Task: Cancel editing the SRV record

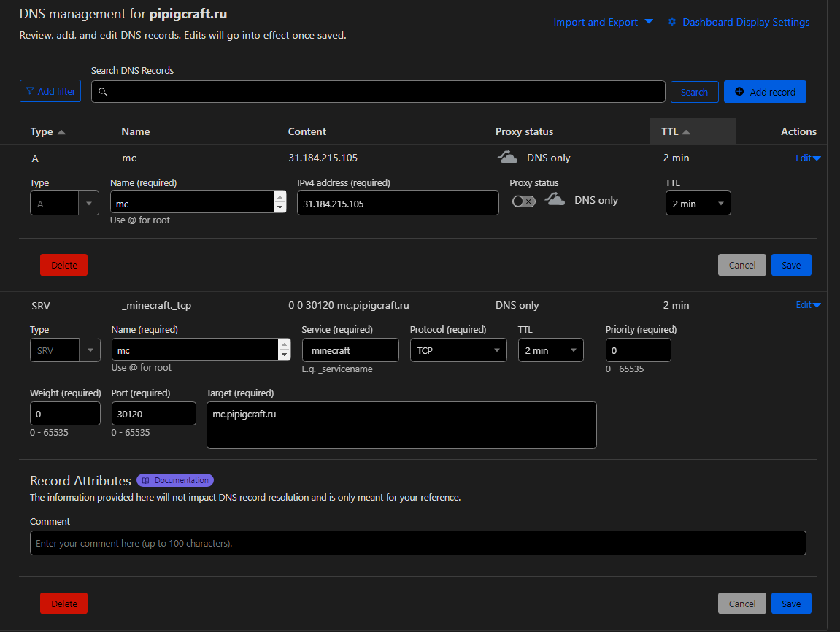Action: (x=742, y=604)
